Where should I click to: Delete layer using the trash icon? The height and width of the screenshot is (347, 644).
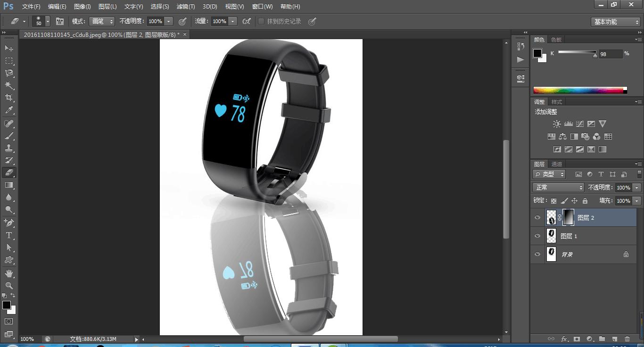click(627, 339)
